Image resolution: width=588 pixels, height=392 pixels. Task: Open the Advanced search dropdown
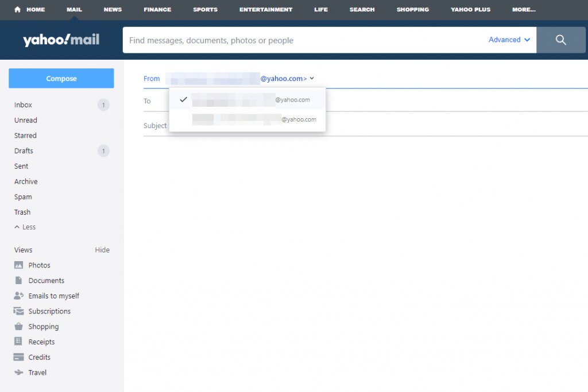[509, 40]
